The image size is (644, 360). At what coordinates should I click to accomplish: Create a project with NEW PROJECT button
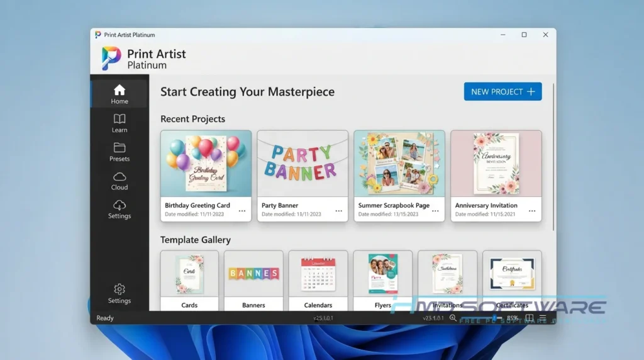[x=502, y=92]
